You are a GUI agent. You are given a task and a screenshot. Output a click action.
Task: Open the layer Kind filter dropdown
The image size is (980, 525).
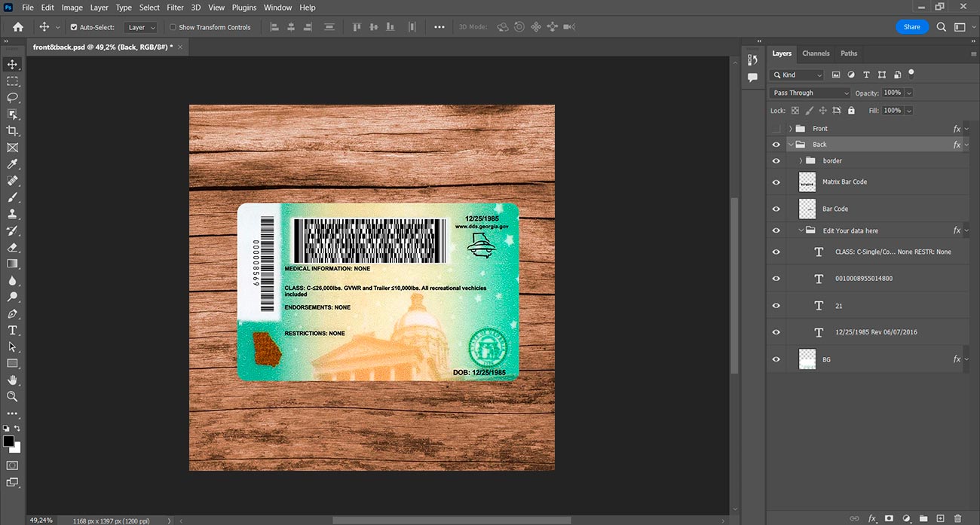click(797, 75)
